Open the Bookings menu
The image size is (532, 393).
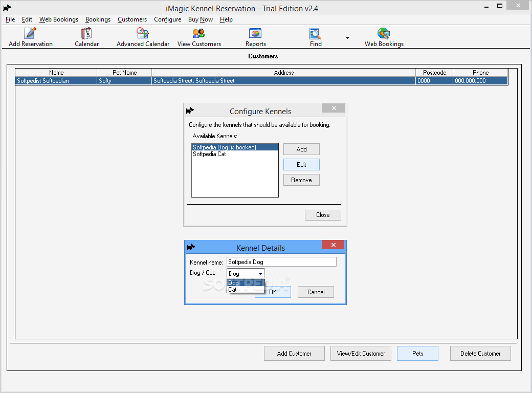pyautogui.click(x=98, y=19)
